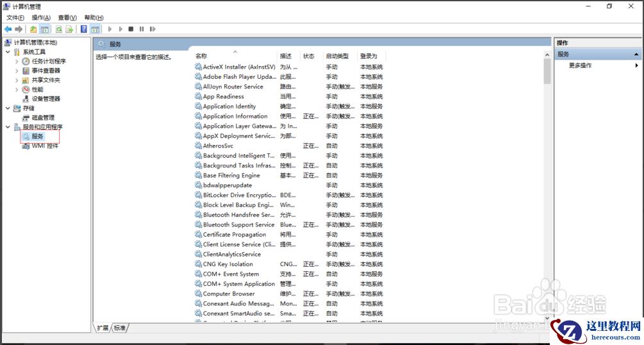Open the 更多操作 submenu arrow
Viewport: 644px width, 345px height.
[636, 65]
